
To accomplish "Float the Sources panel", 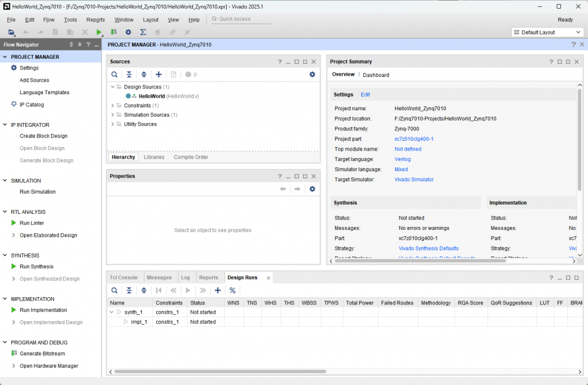I will pyautogui.click(x=305, y=61).
